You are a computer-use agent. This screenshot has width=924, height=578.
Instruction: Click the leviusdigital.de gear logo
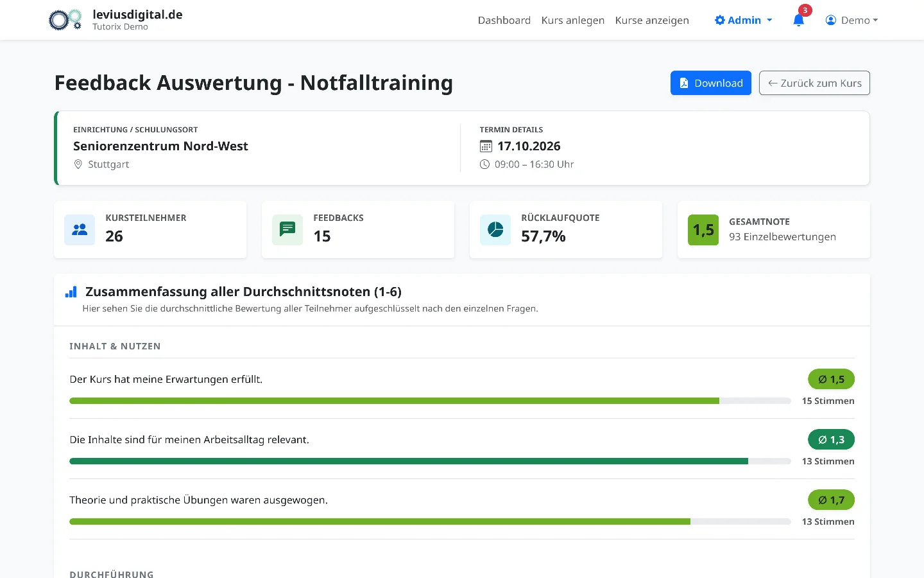65,20
